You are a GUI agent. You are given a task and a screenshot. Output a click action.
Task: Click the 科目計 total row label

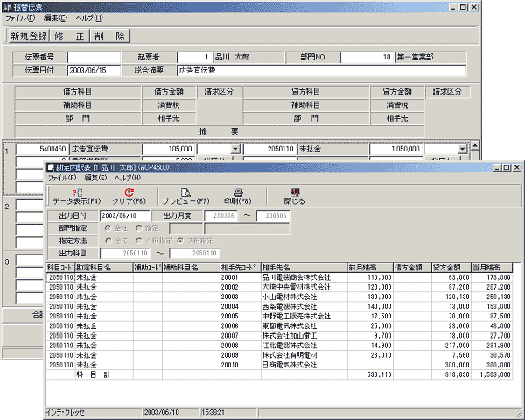pyautogui.click(x=93, y=374)
